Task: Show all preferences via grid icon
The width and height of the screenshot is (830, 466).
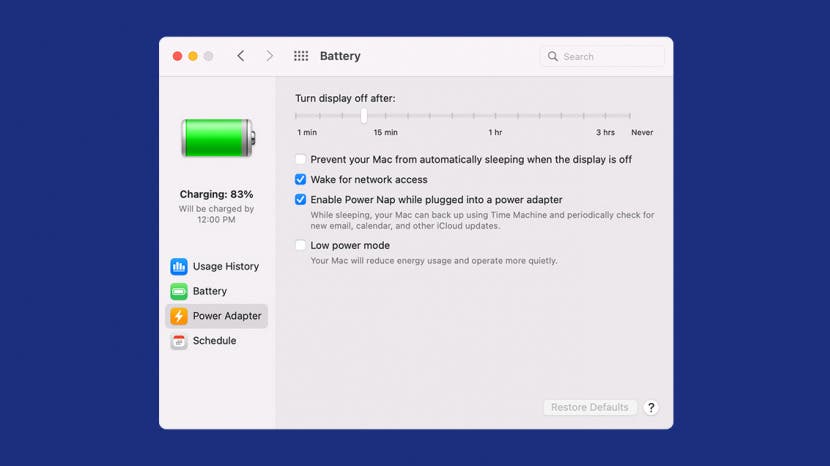Action: [301, 56]
